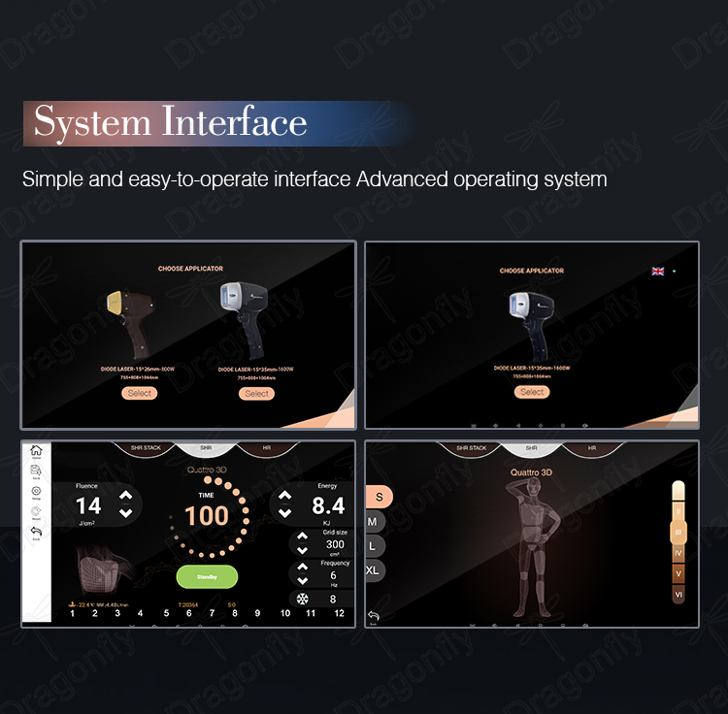Pick skin type V on the vertical scale
This screenshot has width=728, height=714.
678,573
